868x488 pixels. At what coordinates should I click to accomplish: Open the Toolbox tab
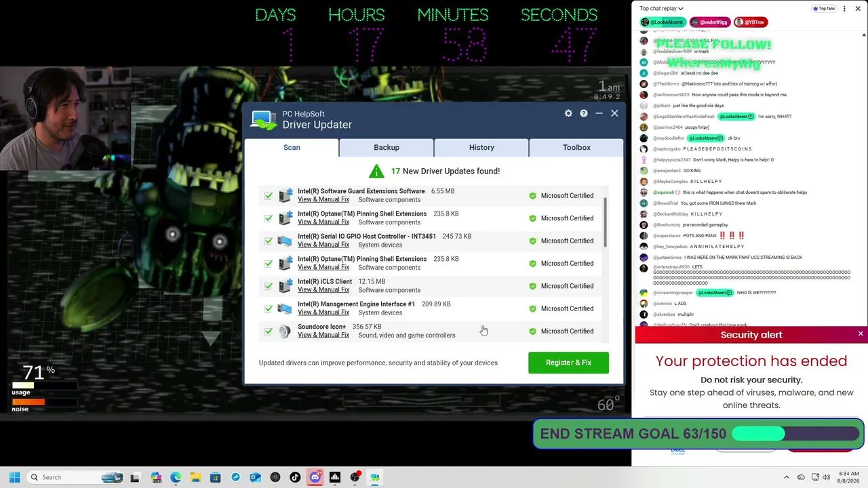(x=576, y=147)
